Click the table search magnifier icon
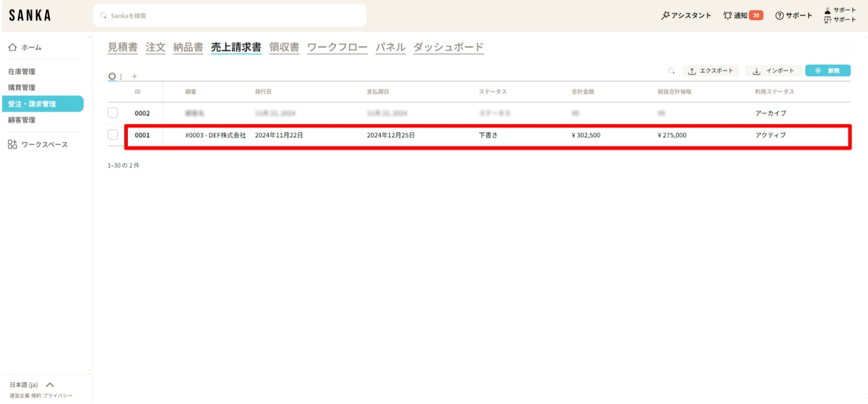The height and width of the screenshot is (404, 868). coord(671,71)
